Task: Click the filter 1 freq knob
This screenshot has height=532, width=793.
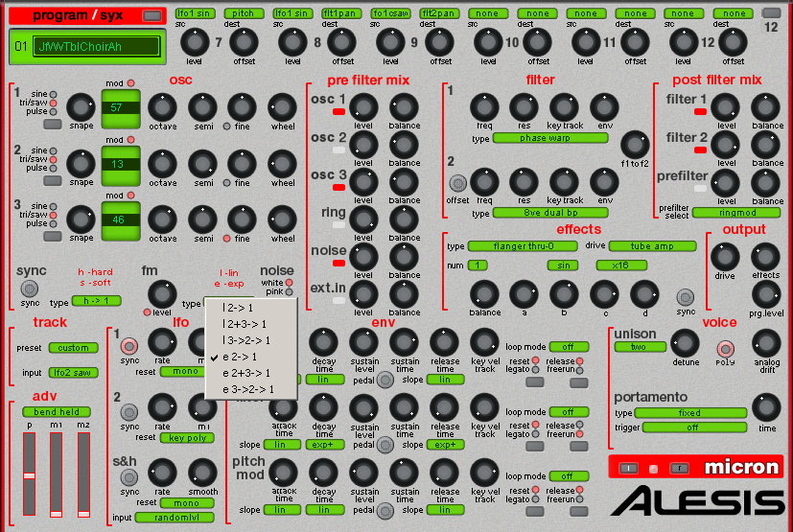Action: coord(484,107)
